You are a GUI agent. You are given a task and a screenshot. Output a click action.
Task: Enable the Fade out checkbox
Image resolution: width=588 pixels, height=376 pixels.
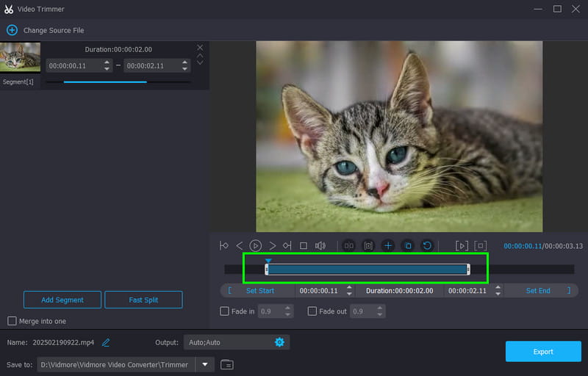coord(312,311)
